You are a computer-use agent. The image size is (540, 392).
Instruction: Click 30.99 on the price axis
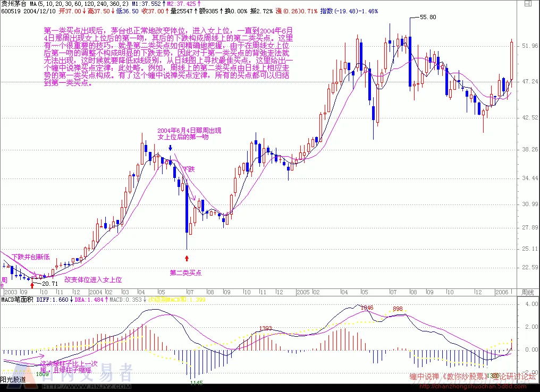tap(530, 204)
